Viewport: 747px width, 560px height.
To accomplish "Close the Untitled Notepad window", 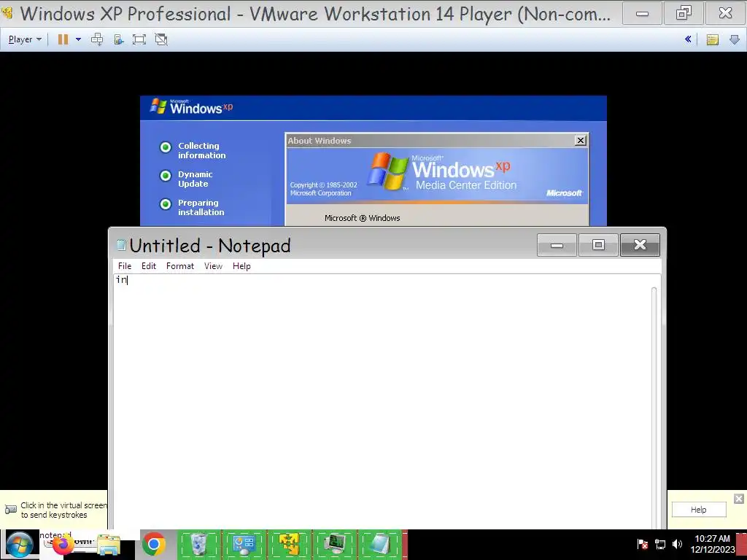I will pyautogui.click(x=640, y=245).
